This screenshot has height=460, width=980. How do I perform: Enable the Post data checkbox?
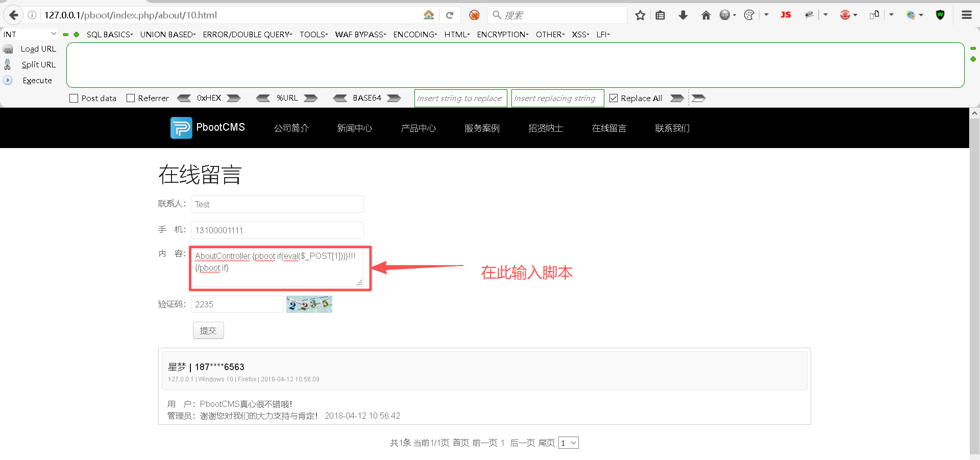click(74, 98)
